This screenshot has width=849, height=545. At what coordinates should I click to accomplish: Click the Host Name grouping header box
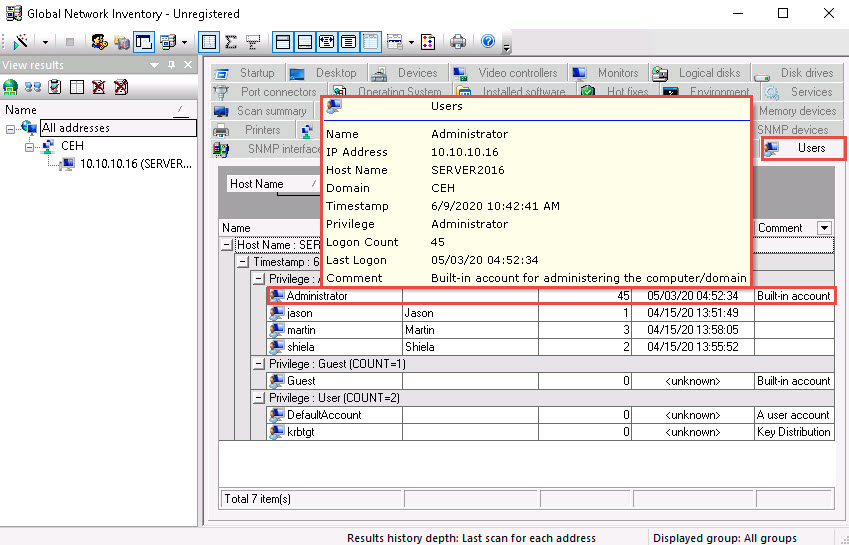click(273, 184)
